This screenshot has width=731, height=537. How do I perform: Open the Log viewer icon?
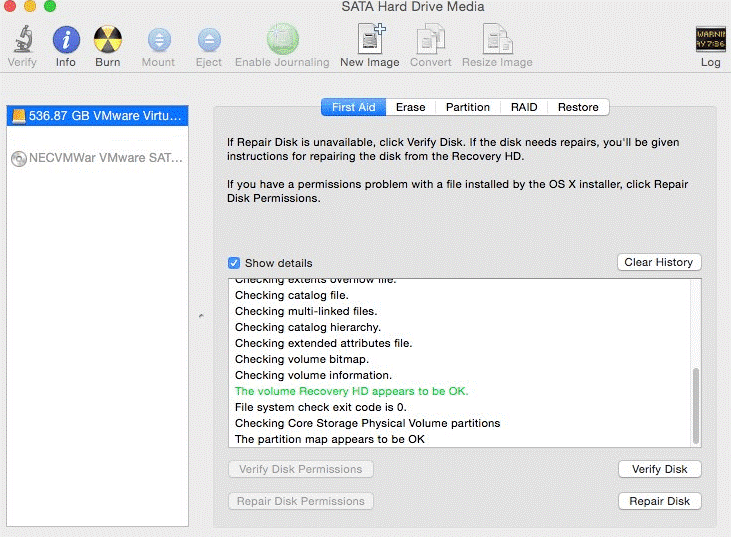(710, 39)
